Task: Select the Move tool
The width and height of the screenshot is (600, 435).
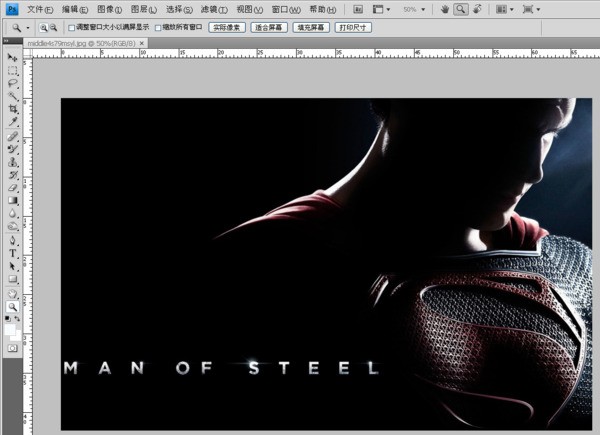Action: pyautogui.click(x=13, y=58)
